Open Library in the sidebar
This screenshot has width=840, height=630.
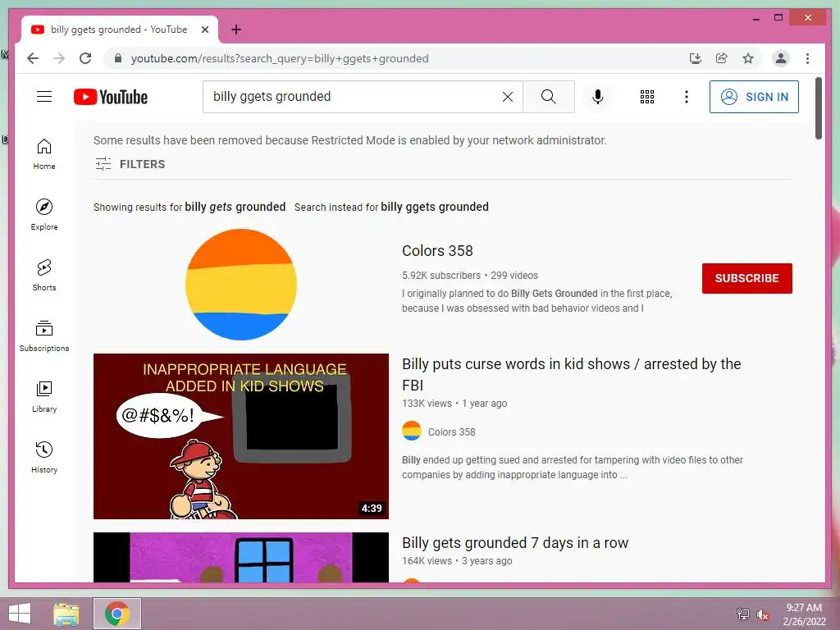pos(44,397)
